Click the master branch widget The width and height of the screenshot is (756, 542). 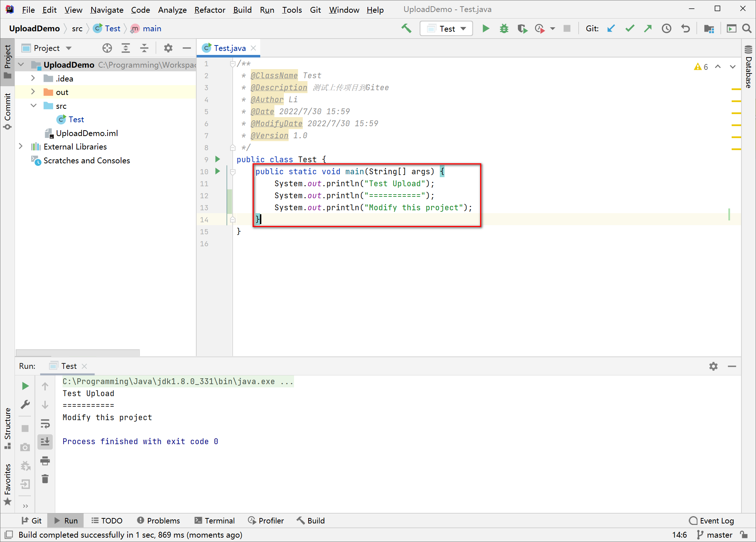(x=715, y=535)
